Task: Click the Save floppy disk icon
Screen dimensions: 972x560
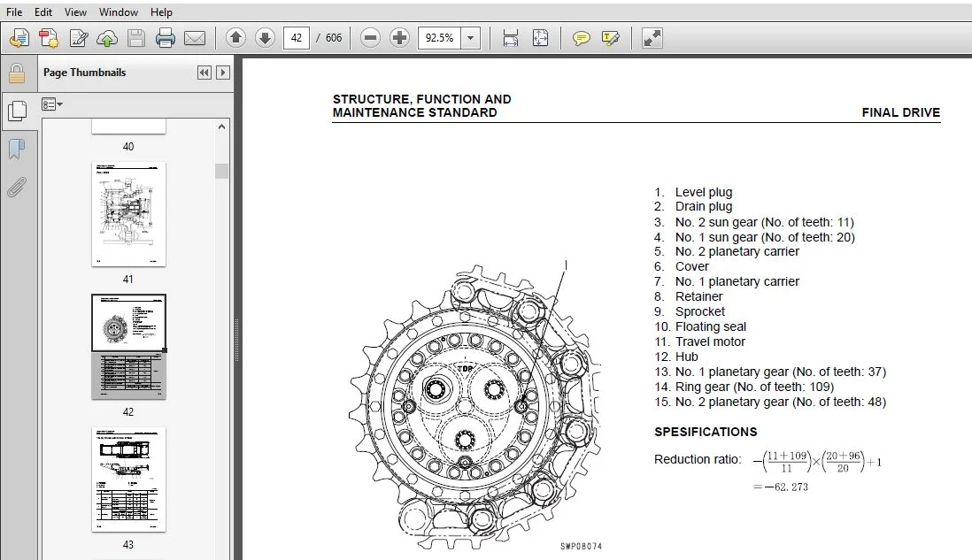Action: point(136,38)
